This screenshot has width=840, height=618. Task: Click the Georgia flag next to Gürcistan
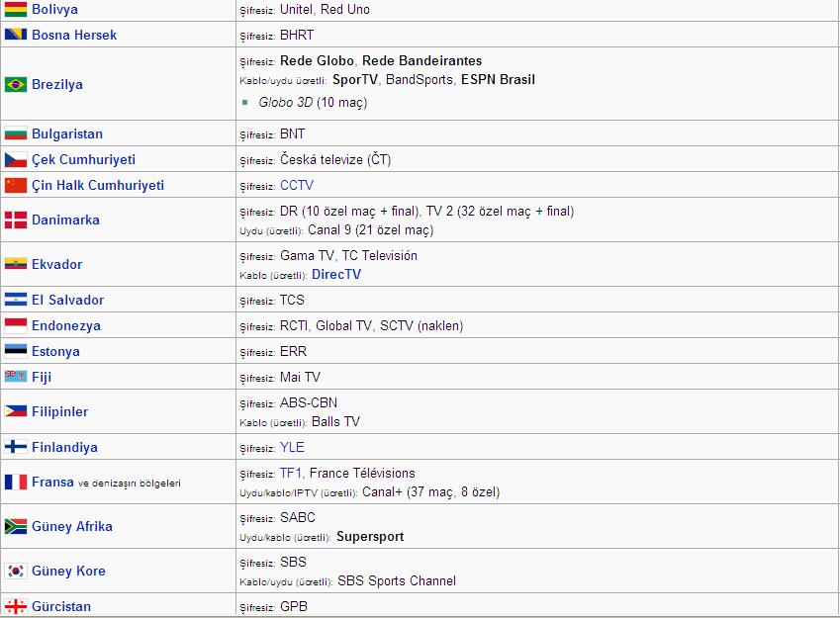point(16,606)
